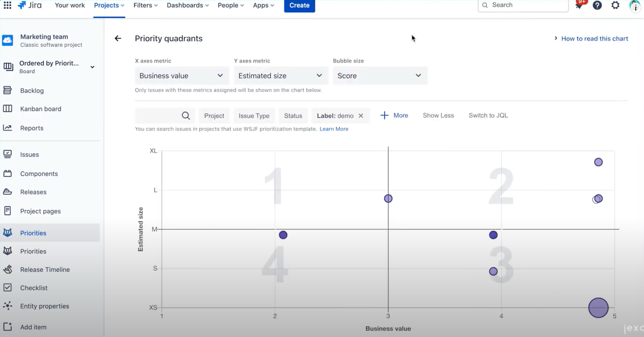Image resolution: width=644 pixels, height=337 pixels.
Task: Open the Bubble size Score dropdown
Action: [380, 76]
